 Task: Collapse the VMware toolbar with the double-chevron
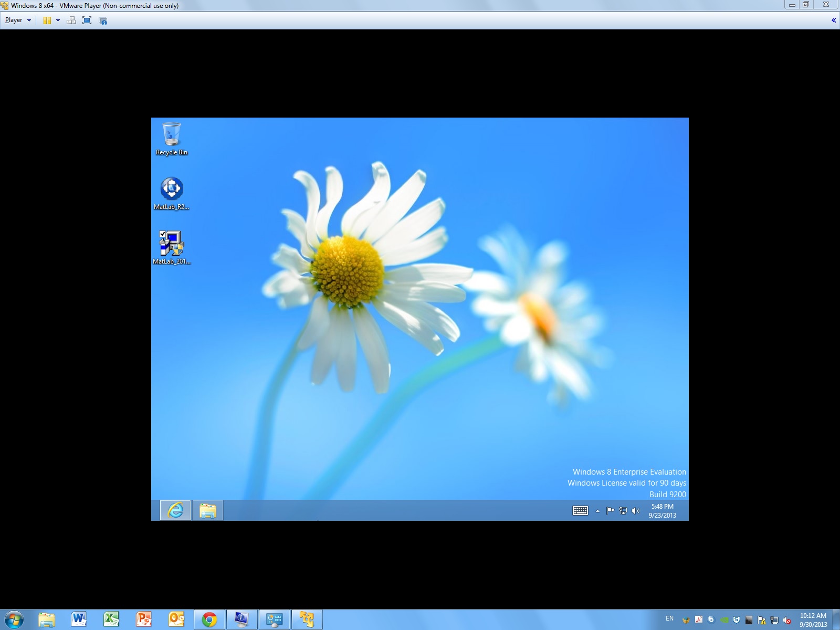pyautogui.click(x=833, y=20)
